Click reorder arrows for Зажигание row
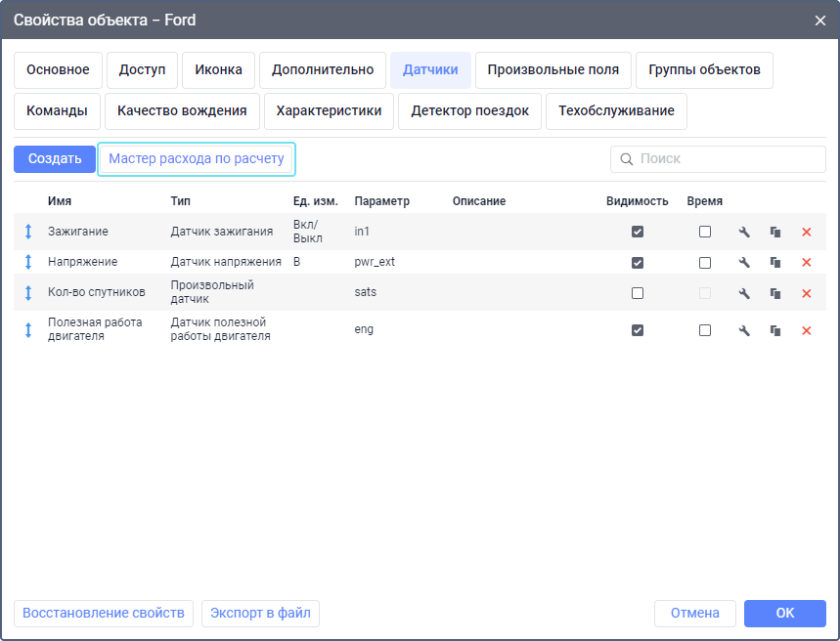The image size is (840, 641). (28, 232)
